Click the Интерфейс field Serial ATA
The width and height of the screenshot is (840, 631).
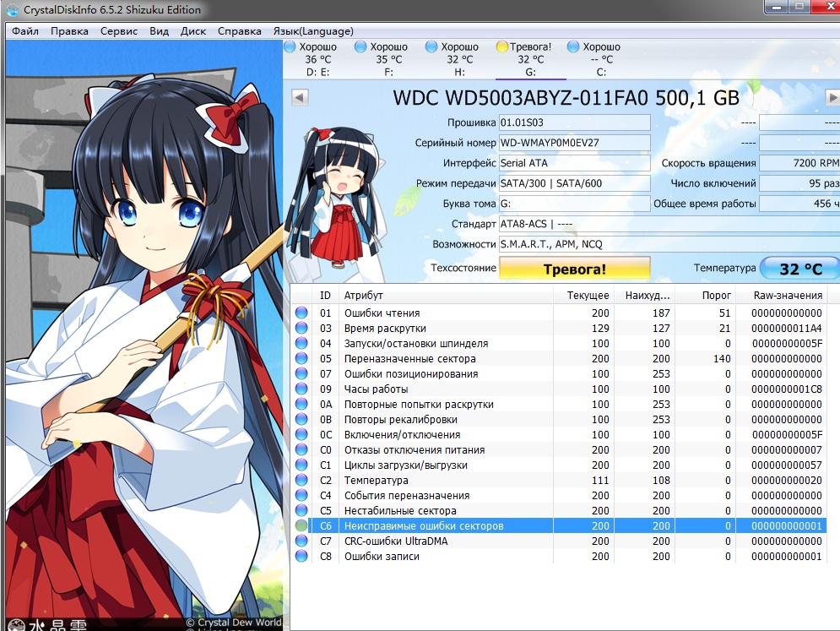(x=575, y=163)
